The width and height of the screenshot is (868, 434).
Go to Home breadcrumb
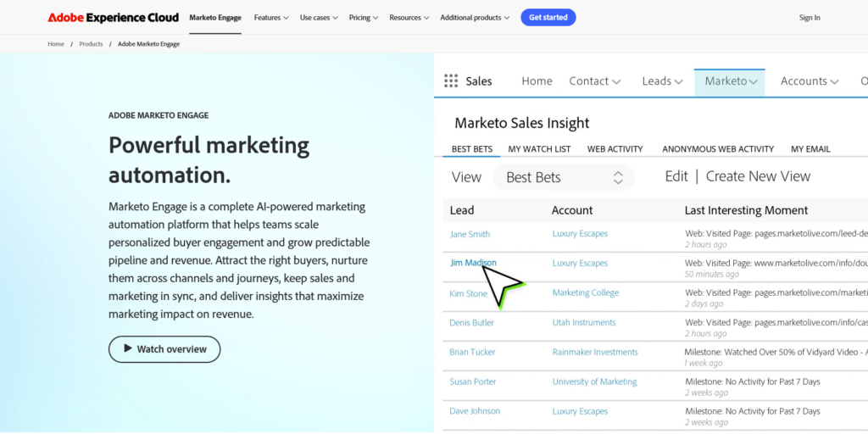pyautogui.click(x=56, y=44)
